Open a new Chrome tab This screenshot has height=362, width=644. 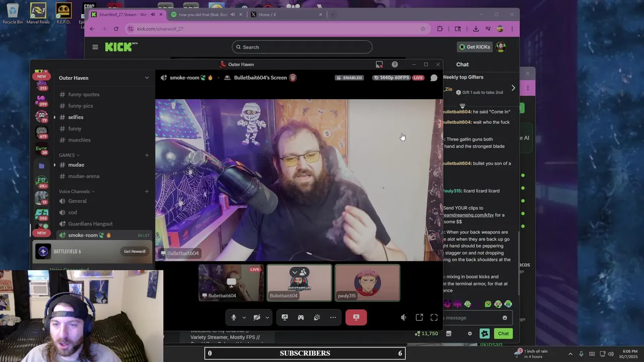pos(333,15)
